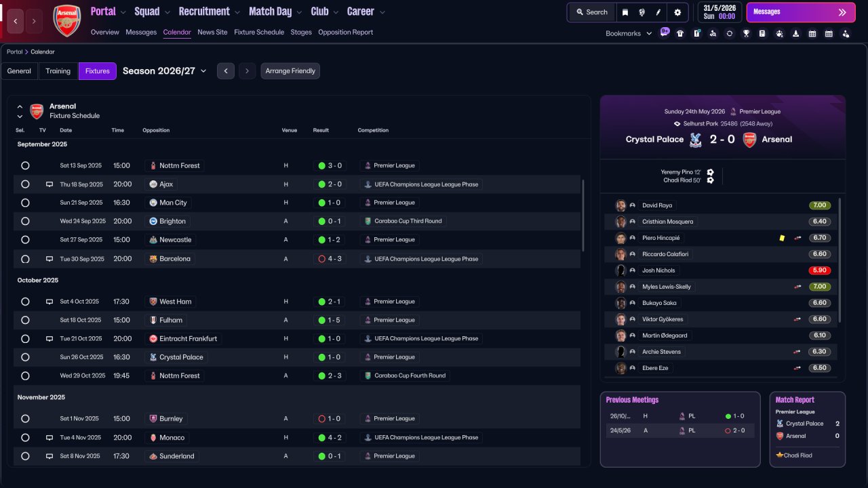Open the Season 2026/27 dropdown

(x=165, y=70)
